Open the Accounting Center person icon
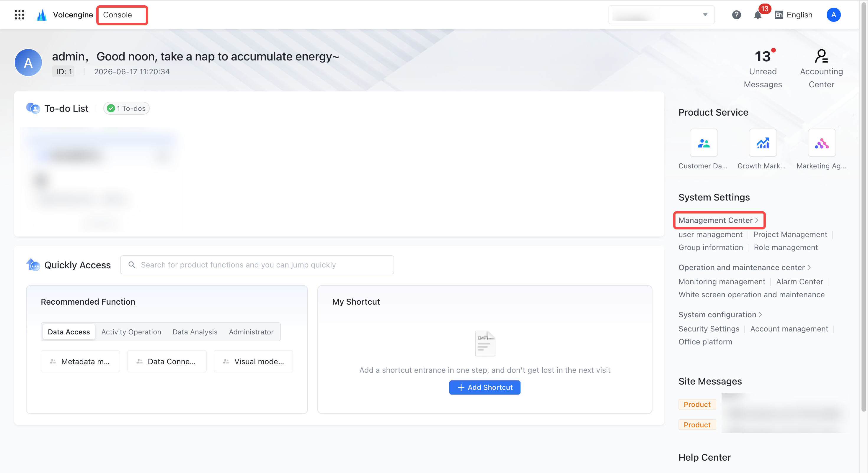868x473 pixels. point(821,56)
